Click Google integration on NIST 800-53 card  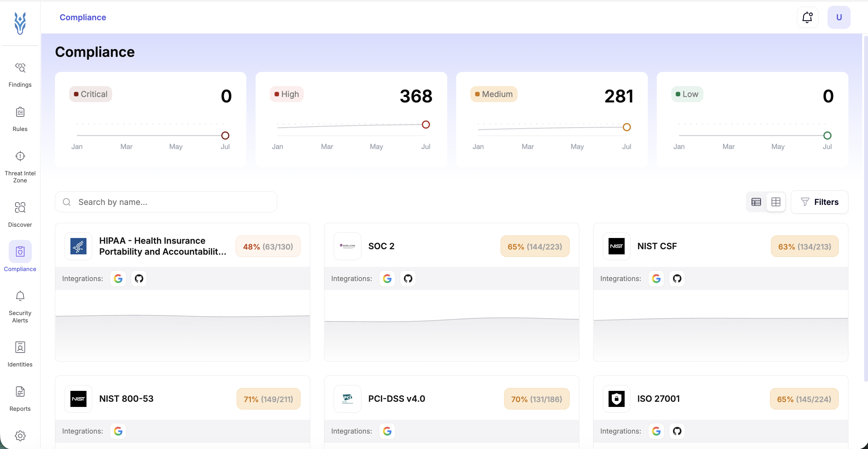pos(118,431)
